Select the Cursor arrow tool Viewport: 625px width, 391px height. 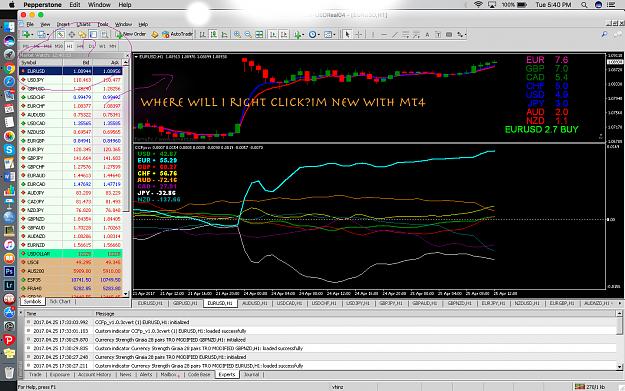(x=347, y=35)
